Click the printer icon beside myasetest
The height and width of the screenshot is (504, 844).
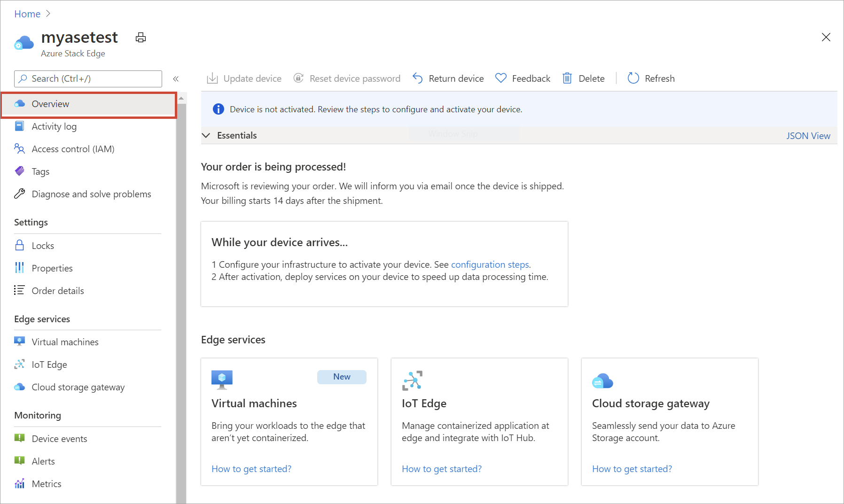click(141, 37)
